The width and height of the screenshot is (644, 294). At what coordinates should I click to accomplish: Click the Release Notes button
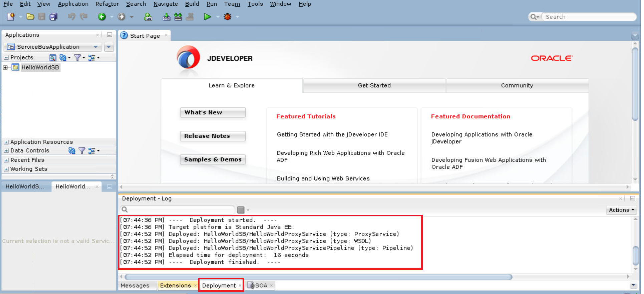pyautogui.click(x=213, y=136)
